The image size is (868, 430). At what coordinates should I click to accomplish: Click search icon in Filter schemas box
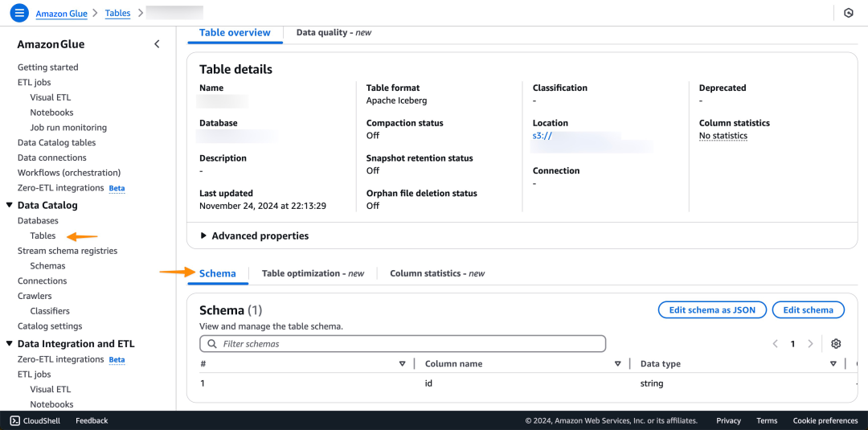coord(211,344)
